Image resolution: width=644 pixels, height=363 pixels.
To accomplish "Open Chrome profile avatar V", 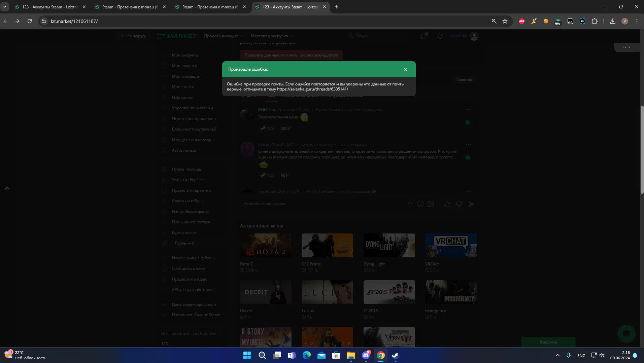I will click(625, 21).
